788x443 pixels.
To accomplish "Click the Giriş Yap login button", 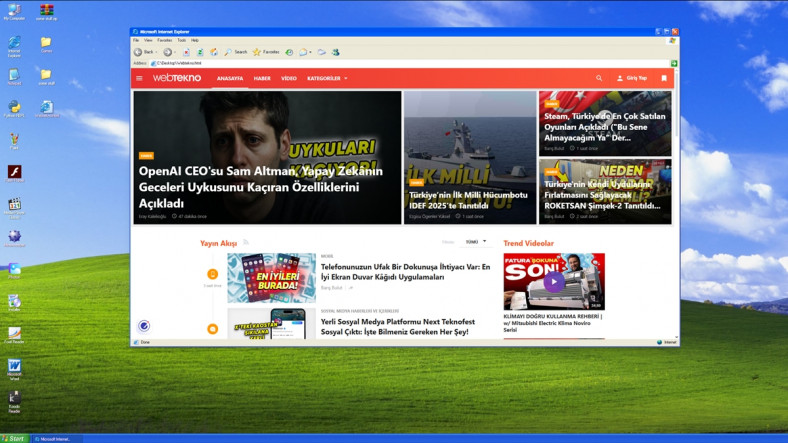I will (632, 78).
